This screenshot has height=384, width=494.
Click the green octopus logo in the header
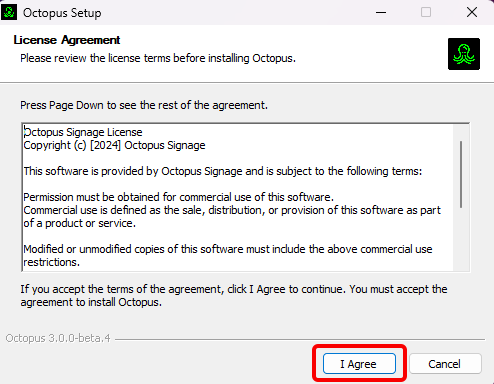coord(464,54)
